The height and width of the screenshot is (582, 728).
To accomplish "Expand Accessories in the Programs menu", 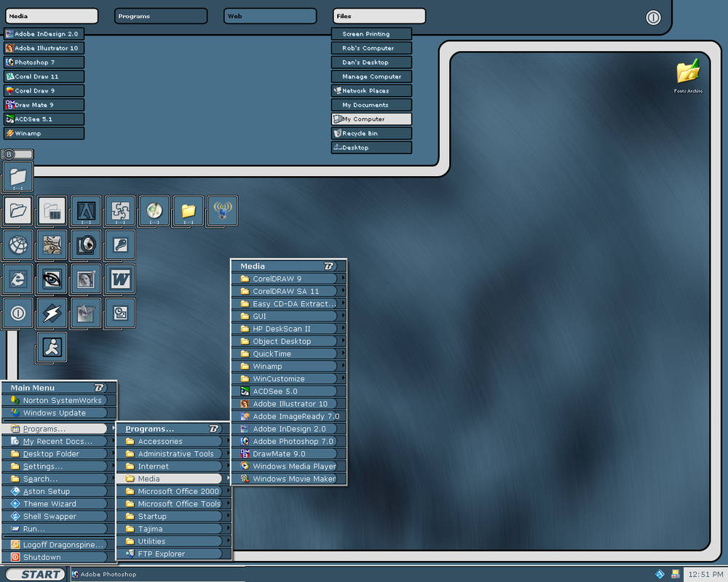I will [x=174, y=442].
